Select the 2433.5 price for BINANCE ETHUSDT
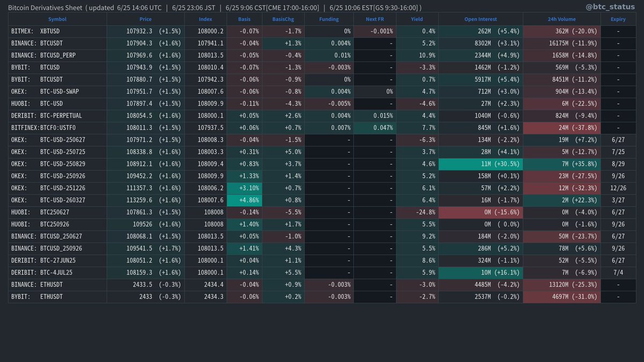The image size is (644, 362). pos(145,285)
